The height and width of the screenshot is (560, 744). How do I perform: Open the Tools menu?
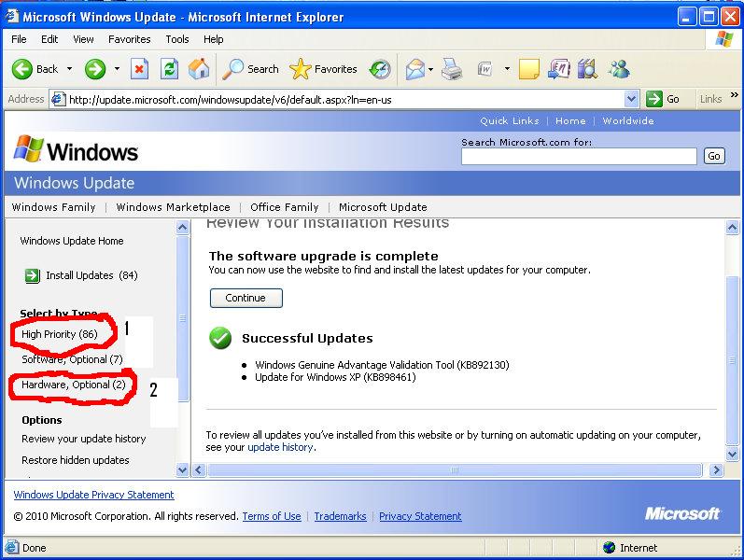point(177,39)
